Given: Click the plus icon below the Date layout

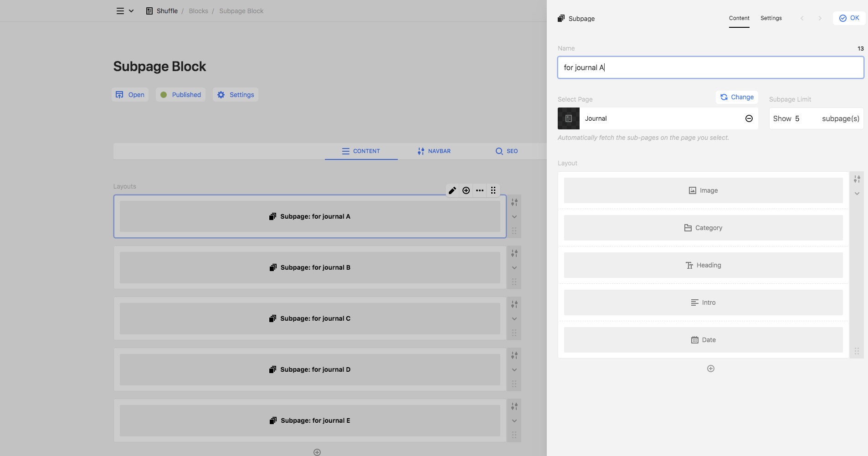Looking at the screenshot, I should pos(710,369).
